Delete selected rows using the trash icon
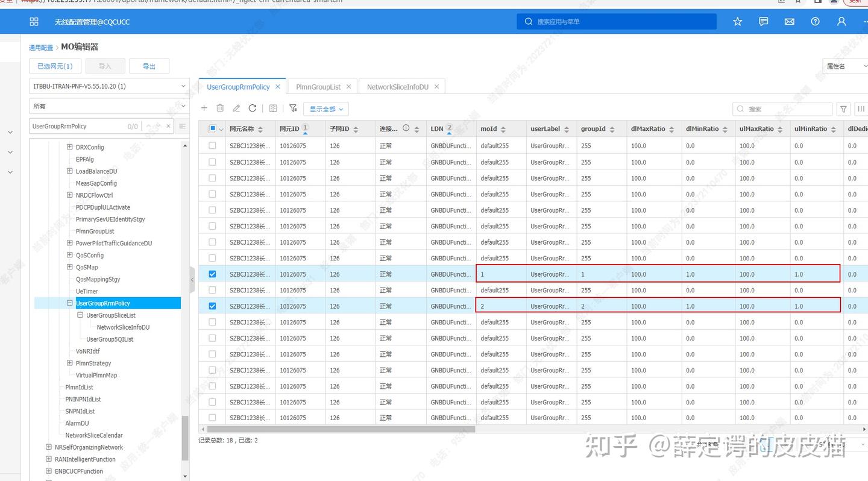This screenshot has height=481, width=868. tap(220, 108)
